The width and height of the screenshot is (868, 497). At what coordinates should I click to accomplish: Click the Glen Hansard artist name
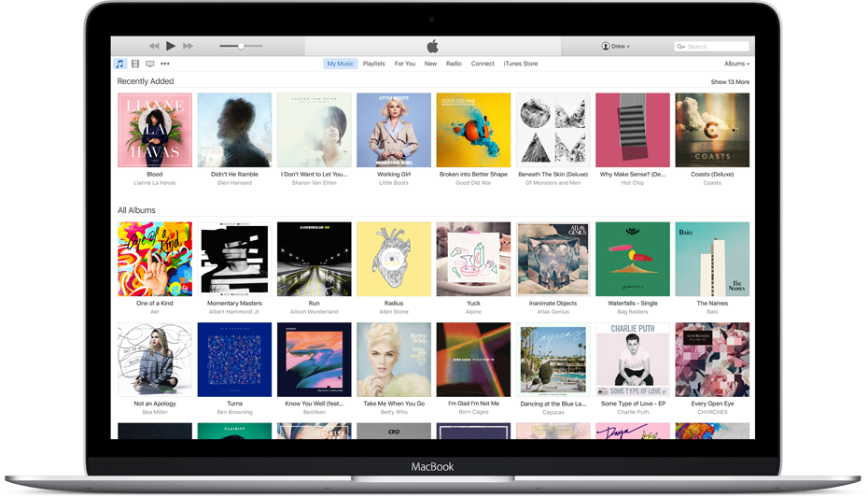(x=234, y=183)
